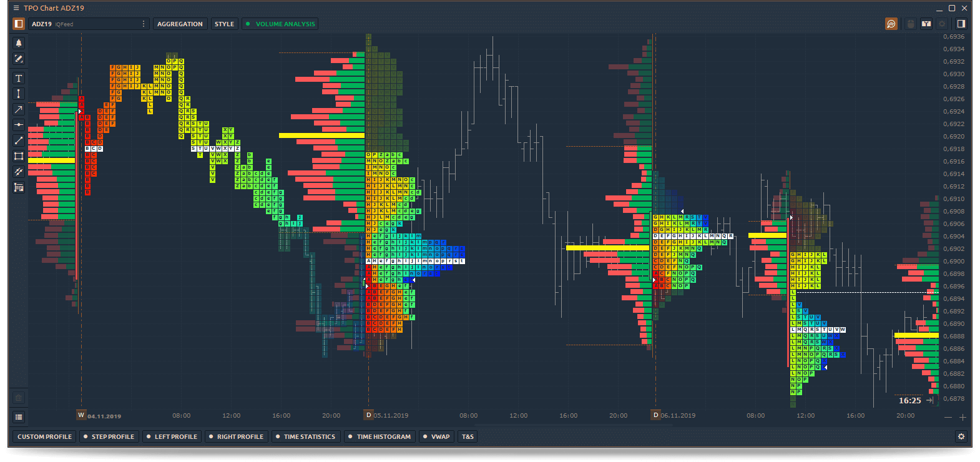Click the 0,6920 price axis label

pyautogui.click(x=953, y=137)
